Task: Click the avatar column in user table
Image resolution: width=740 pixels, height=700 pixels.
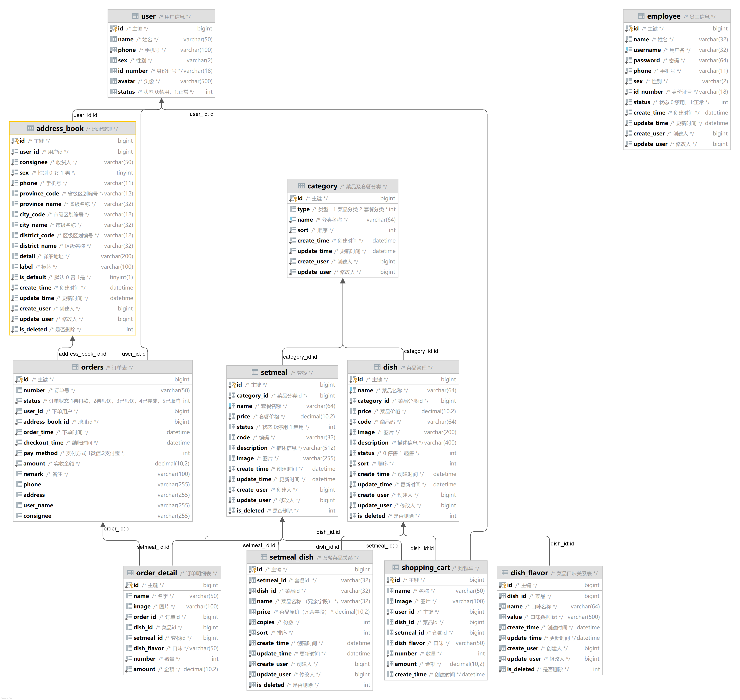Action: click(127, 81)
